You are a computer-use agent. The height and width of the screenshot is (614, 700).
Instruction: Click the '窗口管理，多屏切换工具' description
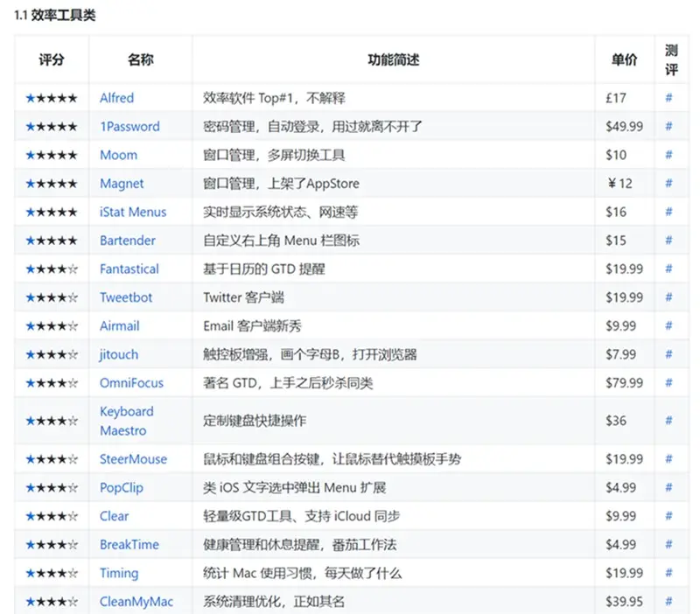pos(274,155)
